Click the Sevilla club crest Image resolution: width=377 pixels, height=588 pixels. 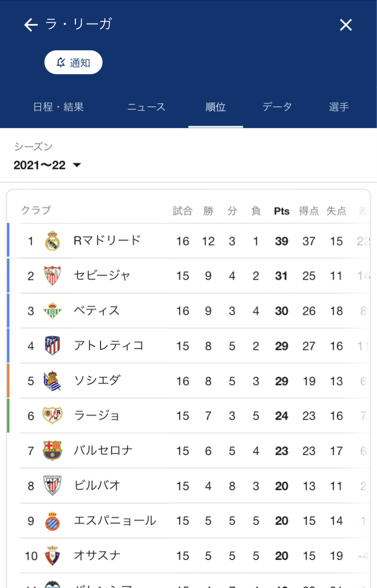pos(52,276)
